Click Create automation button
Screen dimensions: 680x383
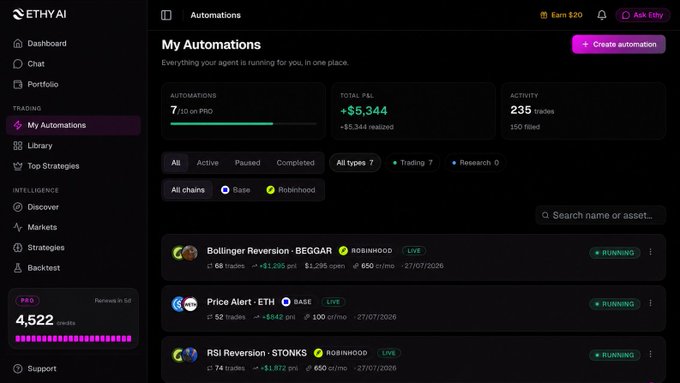[619, 44]
